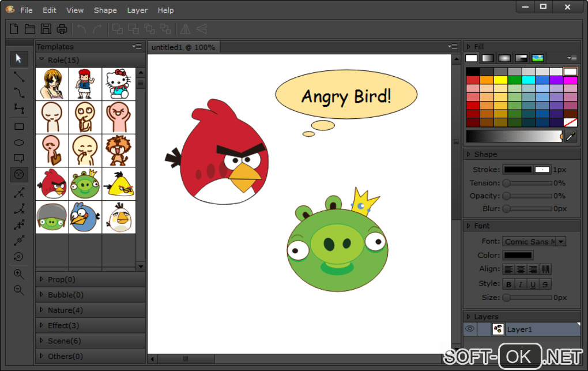Select the straight line tool

19,77
